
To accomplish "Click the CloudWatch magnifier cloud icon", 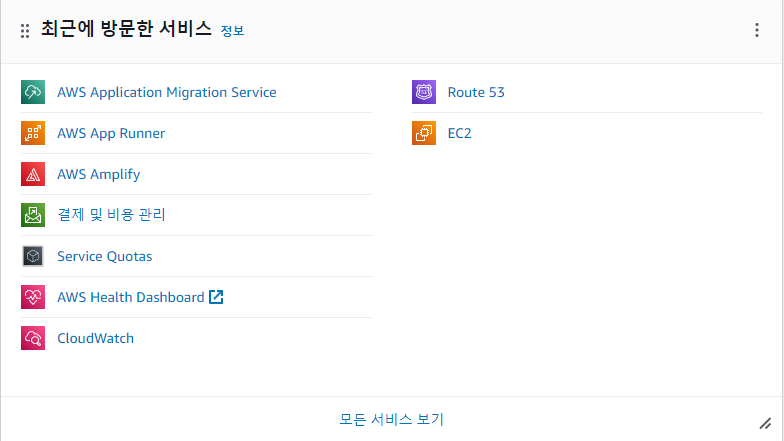I will pos(33,338).
